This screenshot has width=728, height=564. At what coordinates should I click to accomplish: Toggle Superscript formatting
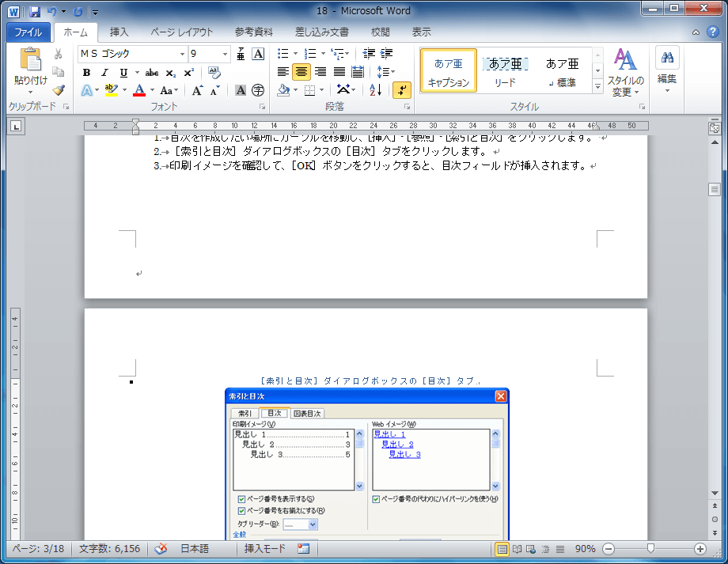tap(188, 73)
